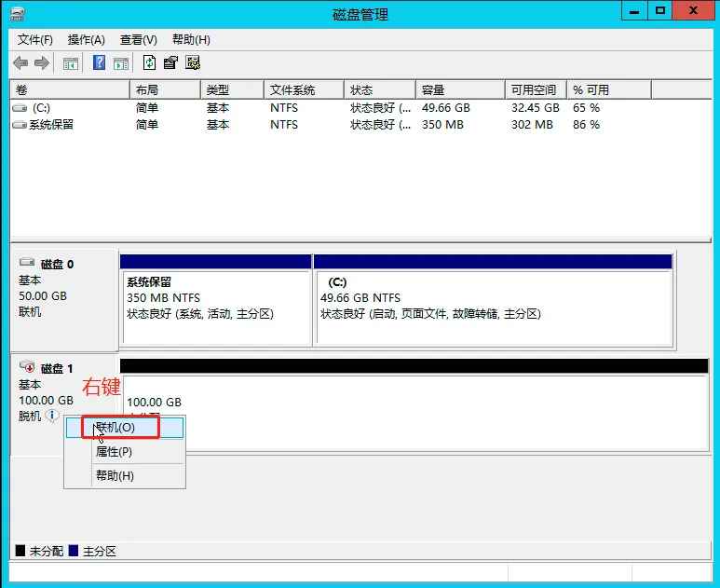The image size is (720, 588).
Task: Open the Properties toolbar icon
Action: (170, 63)
